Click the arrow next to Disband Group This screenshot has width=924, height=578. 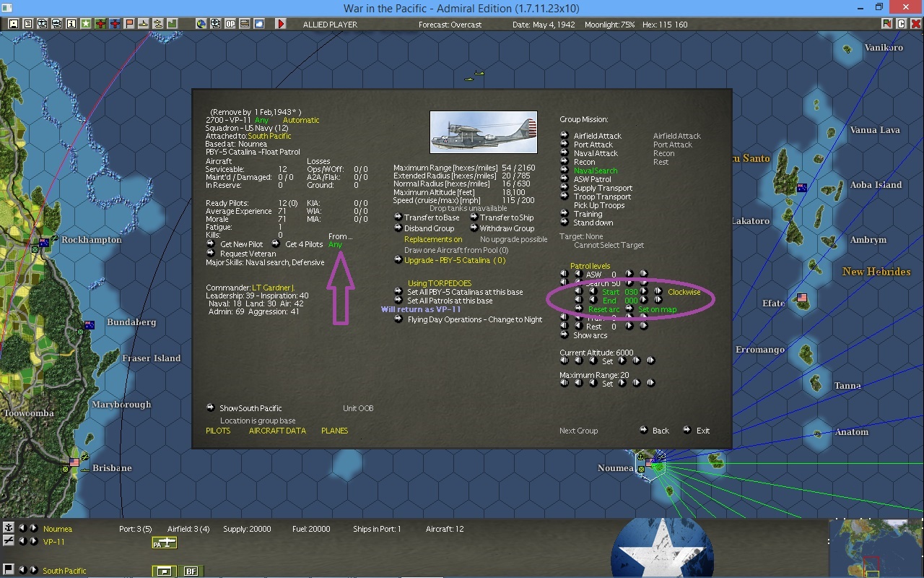coord(398,228)
